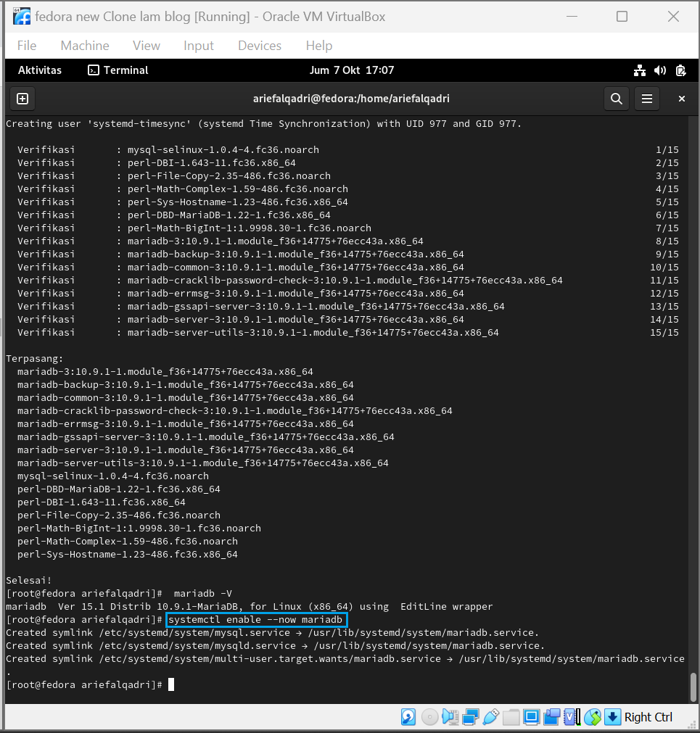Open a new terminal tab with plus button
The height and width of the screenshot is (733, 700).
click(22, 99)
